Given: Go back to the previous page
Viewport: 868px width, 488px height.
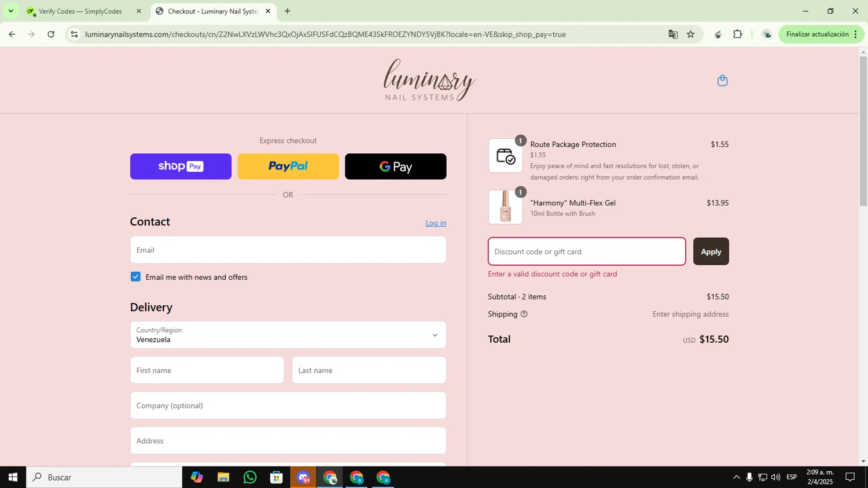Looking at the screenshot, I should tap(12, 34).
